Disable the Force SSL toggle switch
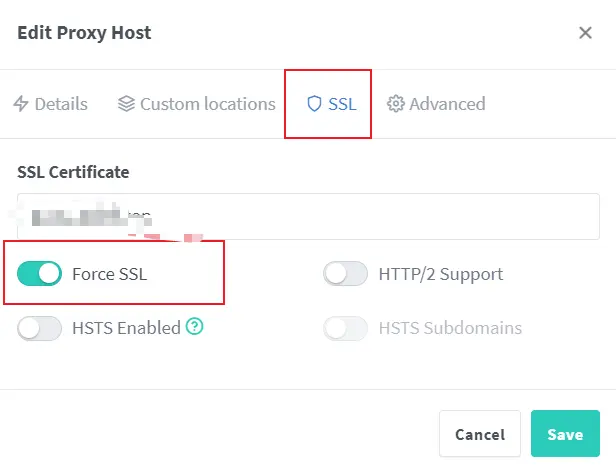 coord(40,274)
